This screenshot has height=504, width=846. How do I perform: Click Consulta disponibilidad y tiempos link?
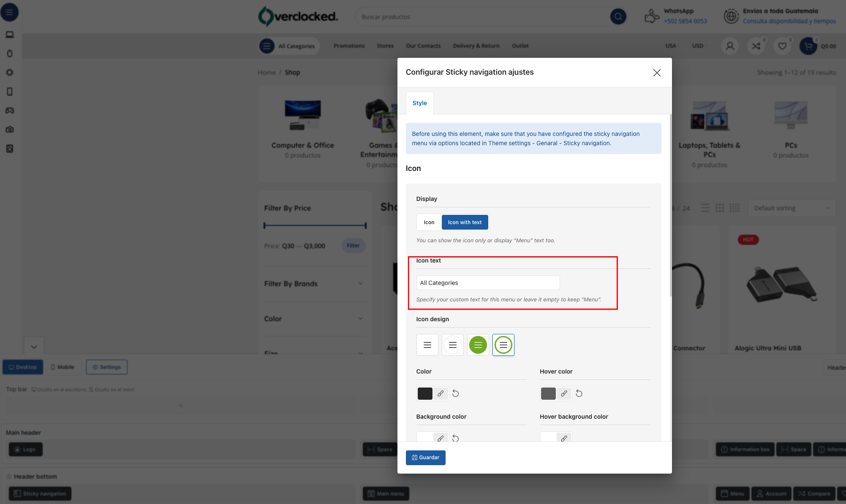tap(789, 21)
